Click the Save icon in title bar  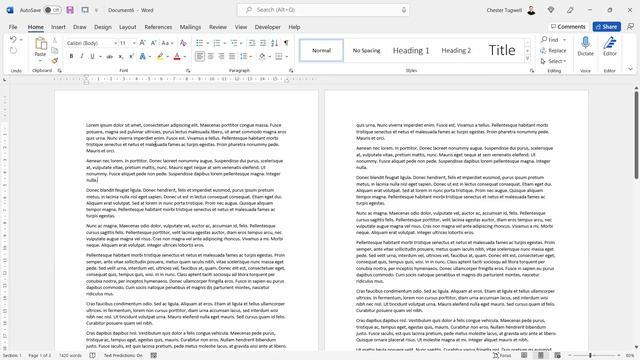(70, 10)
